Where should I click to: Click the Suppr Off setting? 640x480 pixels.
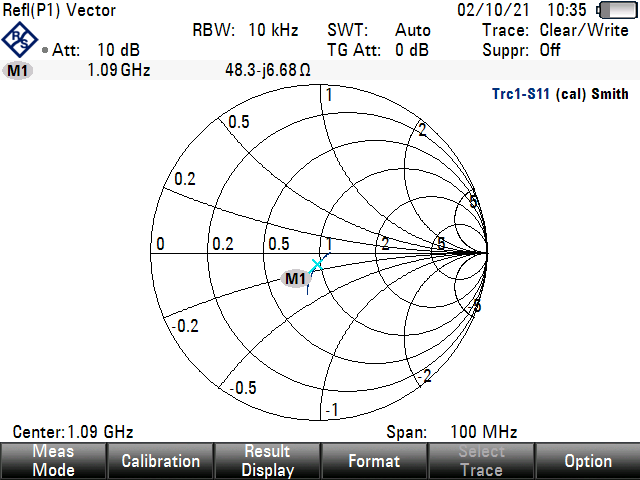(522, 50)
